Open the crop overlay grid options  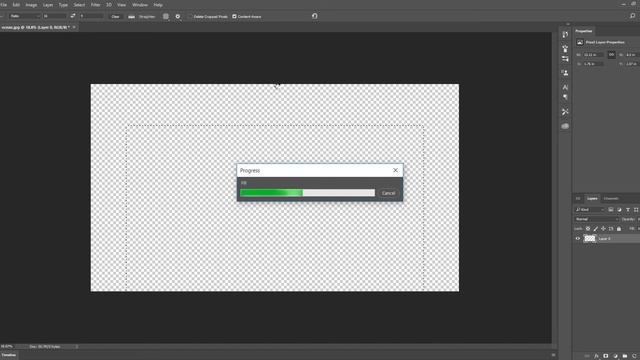tap(166, 17)
